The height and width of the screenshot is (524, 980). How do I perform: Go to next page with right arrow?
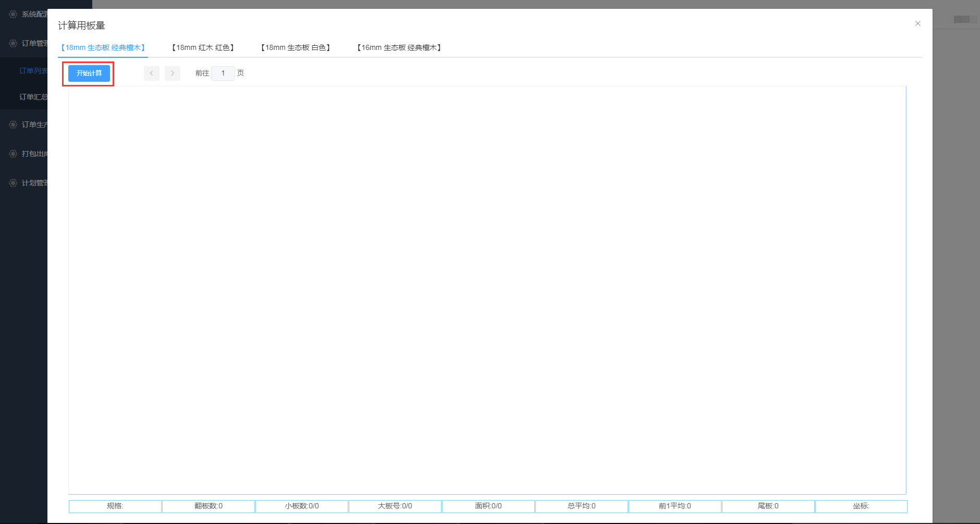coord(173,73)
